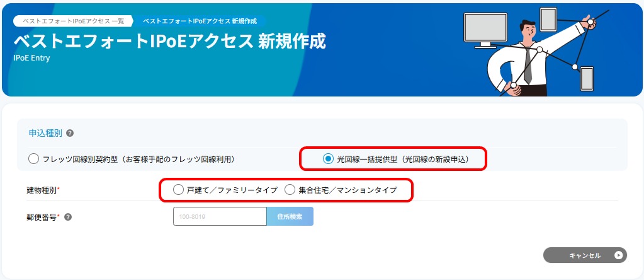
Task: Click the 申込種別 section heading
Action: 45,133
